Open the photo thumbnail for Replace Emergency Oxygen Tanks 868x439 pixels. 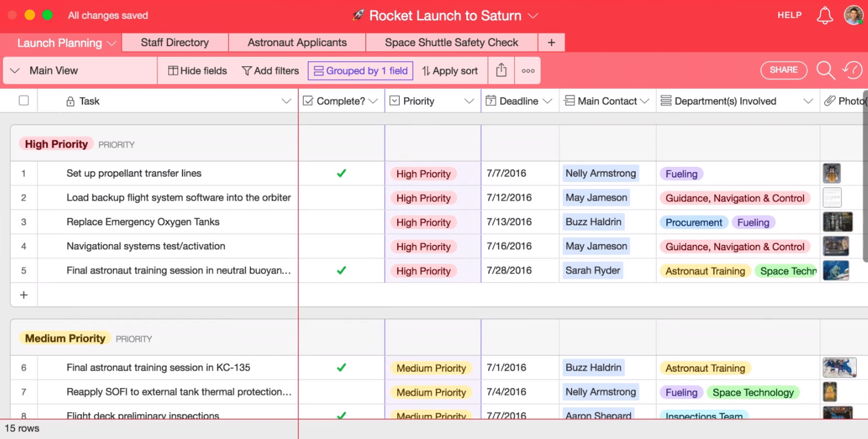838,222
